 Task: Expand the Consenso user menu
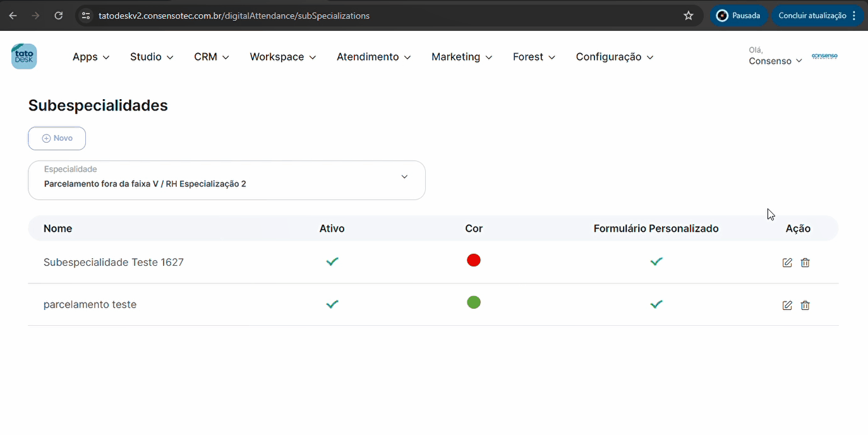[x=775, y=61]
